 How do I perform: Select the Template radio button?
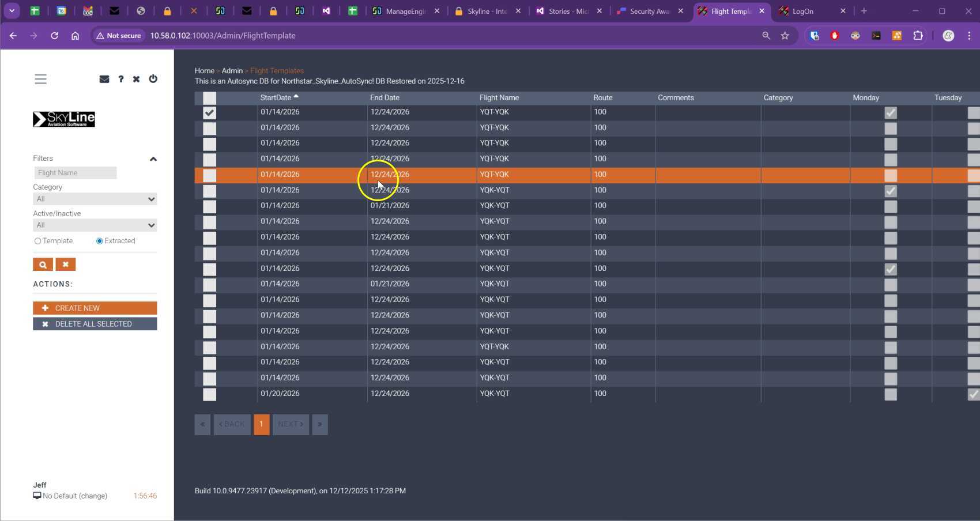click(38, 241)
